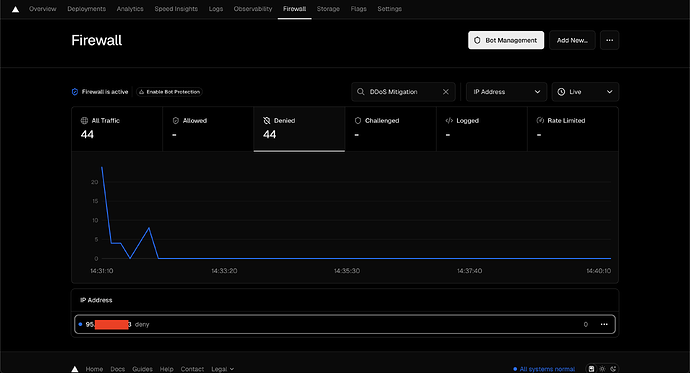Click the Vercel triangle logo in top navigation
This screenshot has height=373, width=690.
tap(15, 9)
